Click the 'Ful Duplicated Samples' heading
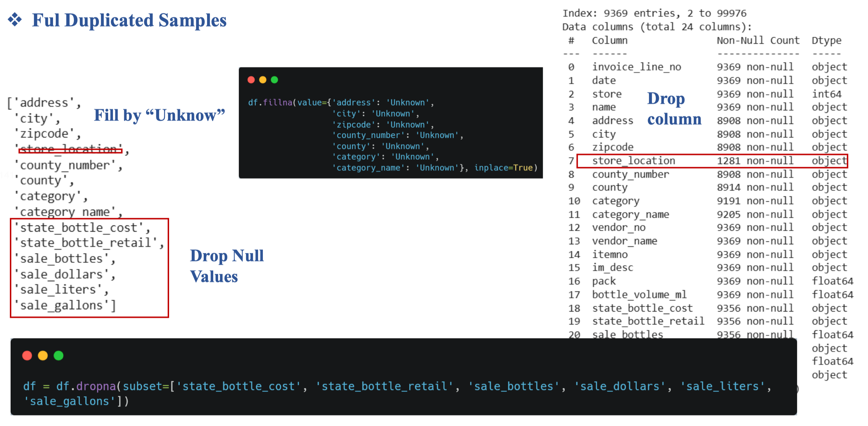 coord(129,20)
